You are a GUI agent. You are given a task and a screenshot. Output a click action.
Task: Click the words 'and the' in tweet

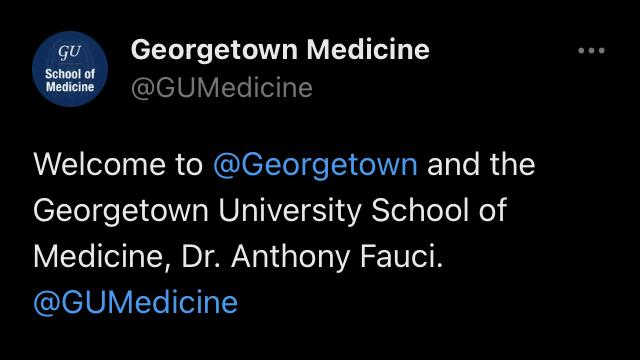tap(481, 164)
